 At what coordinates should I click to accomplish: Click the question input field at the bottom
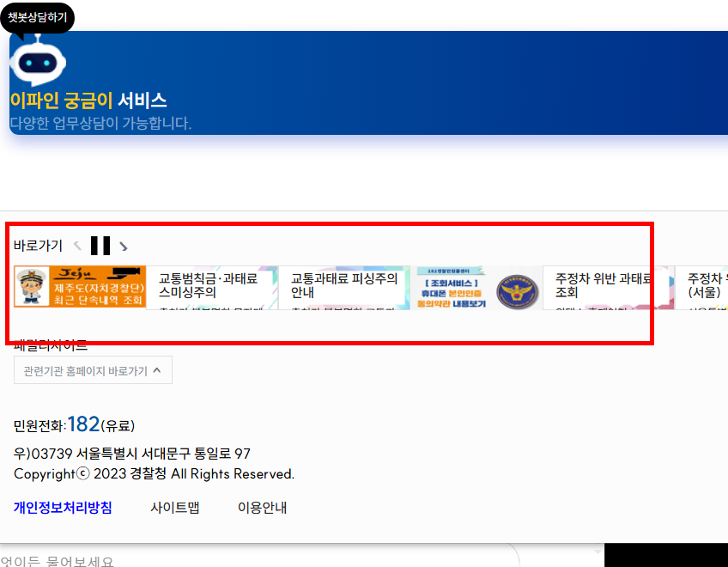tap(258, 559)
